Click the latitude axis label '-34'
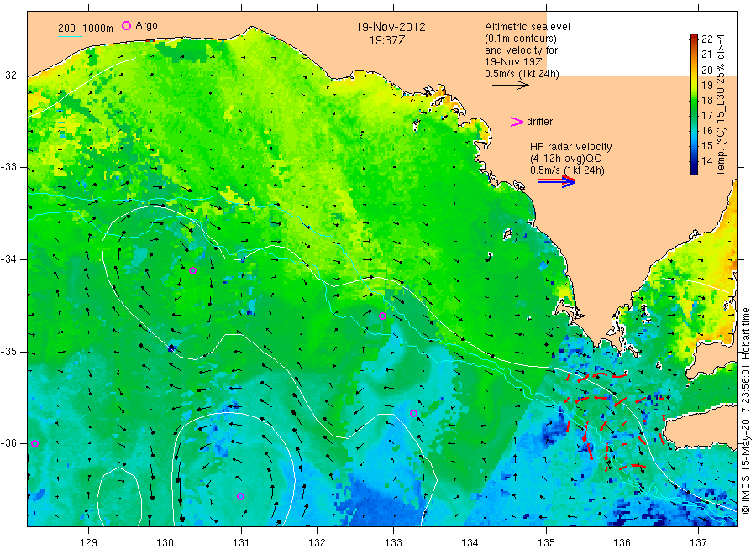This screenshot has width=756, height=554. (x=8, y=259)
